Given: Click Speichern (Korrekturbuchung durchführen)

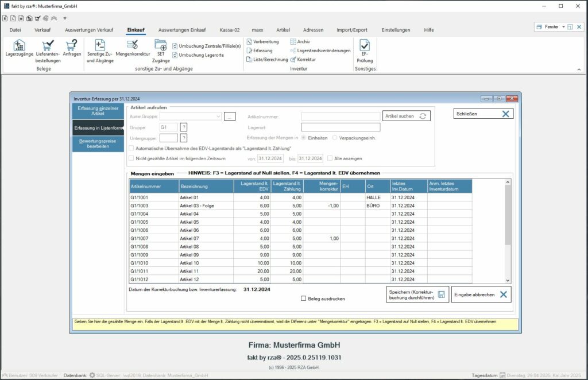Looking at the screenshot, I should (418, 294).
